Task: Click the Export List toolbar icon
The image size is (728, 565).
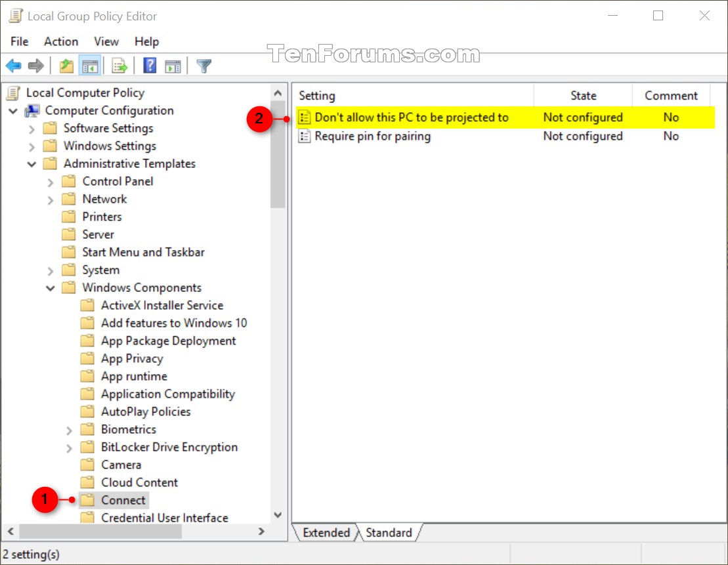Action: pyautogui.click(x=119, y=65)
